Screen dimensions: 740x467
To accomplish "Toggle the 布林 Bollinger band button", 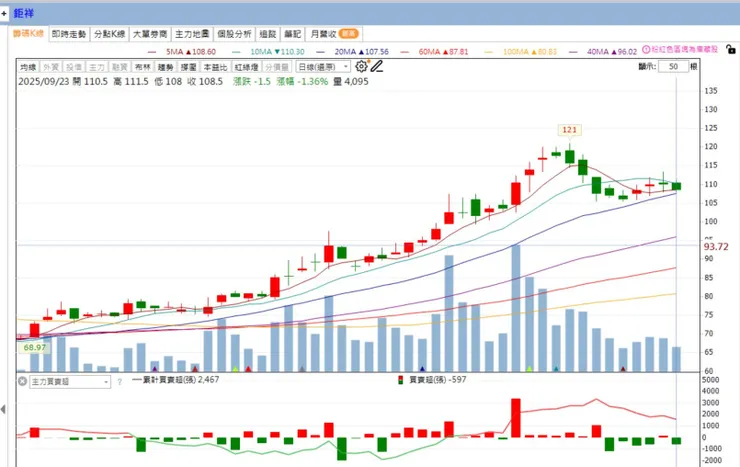I will pyautogui.click(x=143, y=67).
